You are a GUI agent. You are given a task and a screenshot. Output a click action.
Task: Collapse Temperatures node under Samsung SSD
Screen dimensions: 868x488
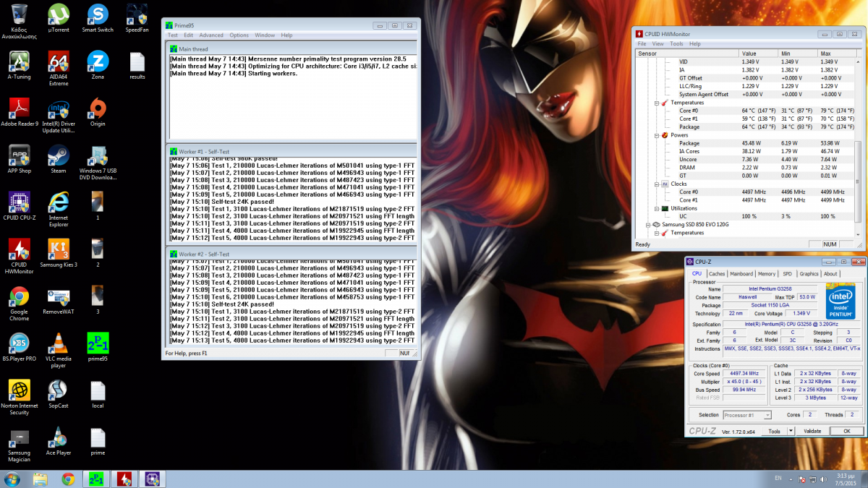click(x=656, y=233)
